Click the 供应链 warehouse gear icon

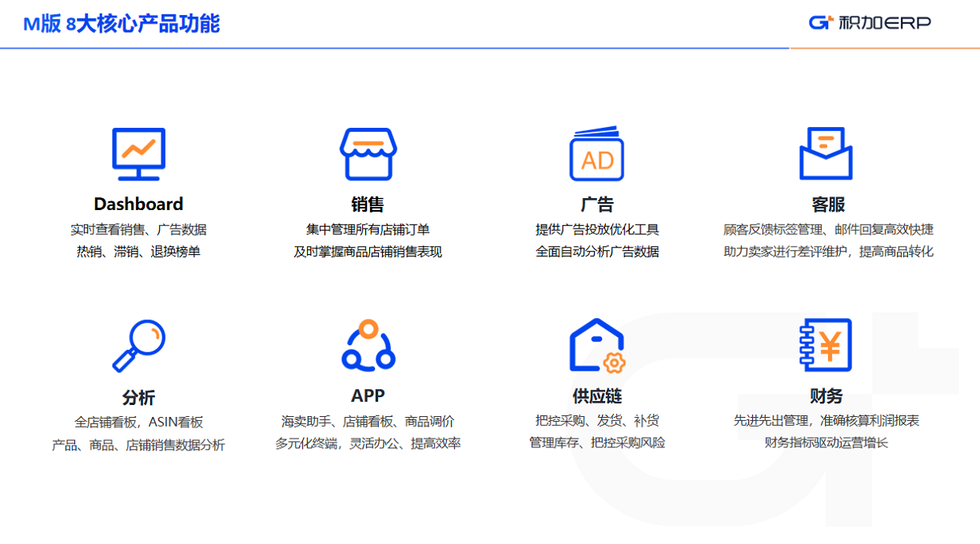tap(597, 345)
